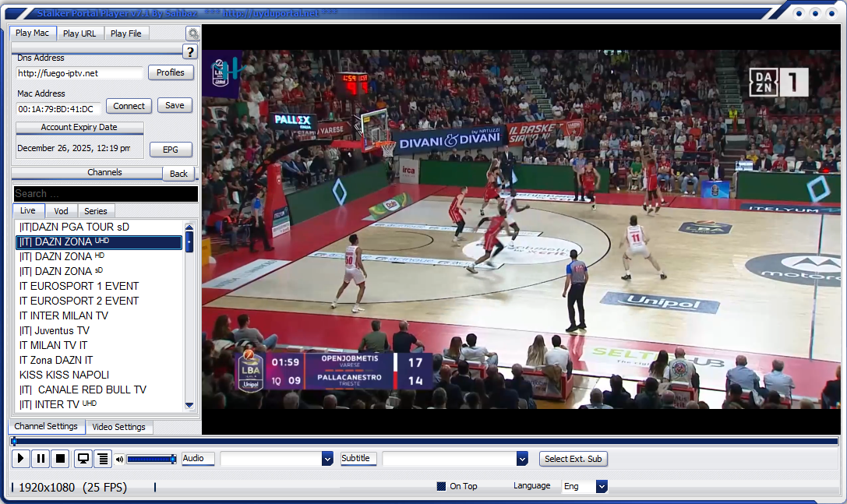Click channel list scroll down arrow
The width and height of the screenshot is (847, 504).
tap(189, 404)
